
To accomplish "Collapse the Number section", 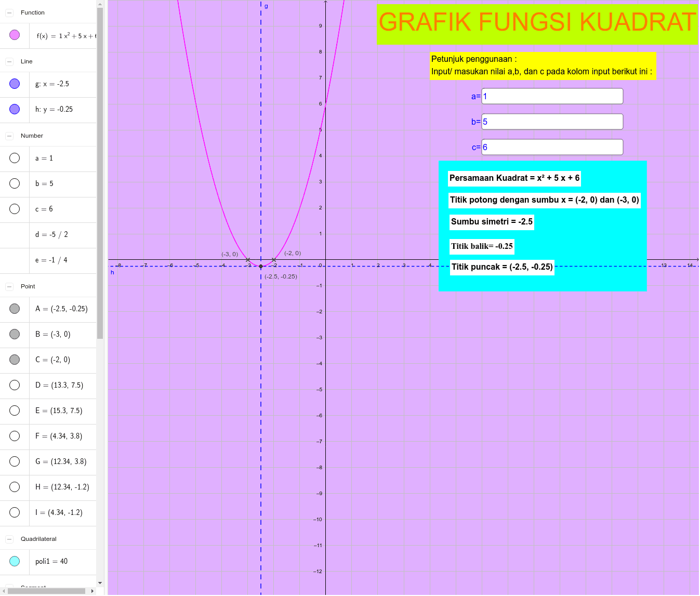I will point(8,135).
